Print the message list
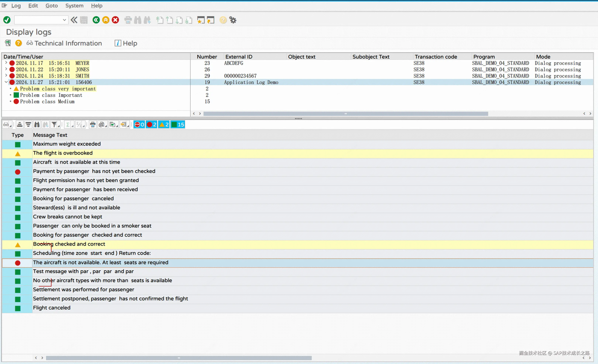 click(92, 125)
